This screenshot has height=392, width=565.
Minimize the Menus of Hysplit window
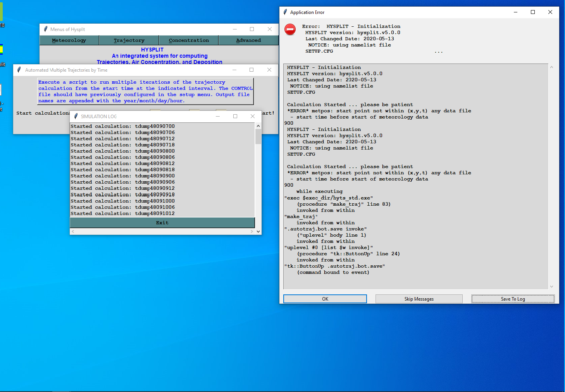[x=234, y=29]
